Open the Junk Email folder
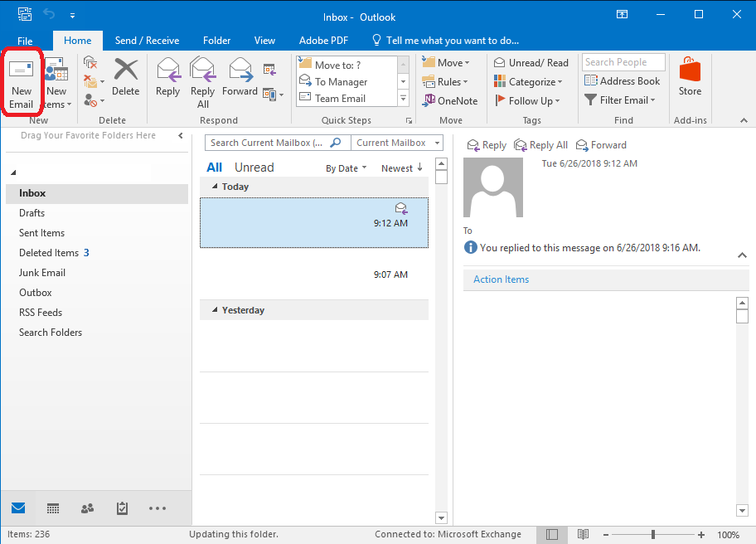 point(97,273)
